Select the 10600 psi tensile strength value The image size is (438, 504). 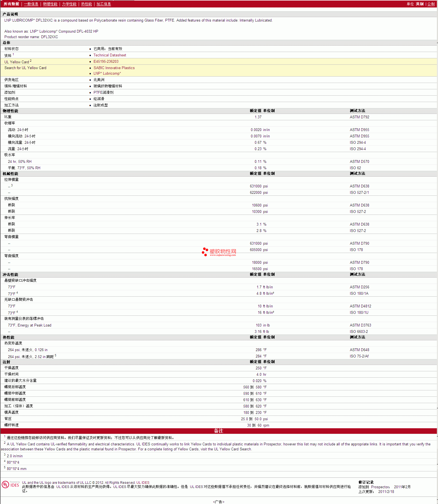(260, 205)
